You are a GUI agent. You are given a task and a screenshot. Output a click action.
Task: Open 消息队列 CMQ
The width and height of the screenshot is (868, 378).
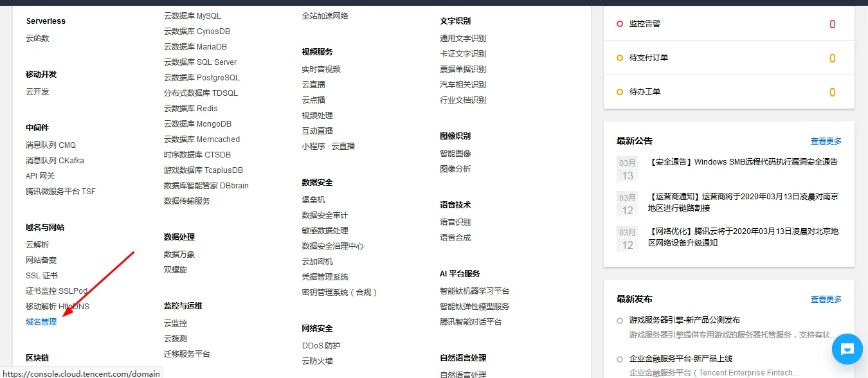[51, 145]
